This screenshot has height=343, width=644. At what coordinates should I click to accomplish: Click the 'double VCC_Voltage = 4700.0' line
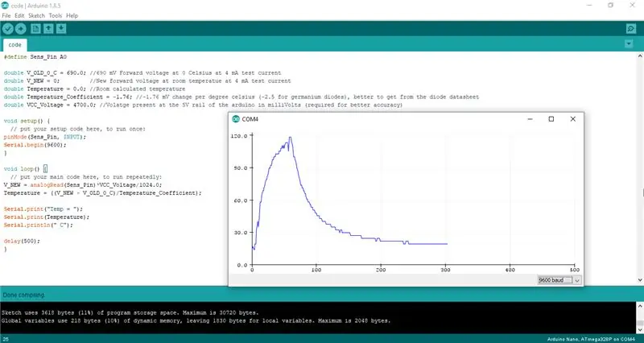203,105
